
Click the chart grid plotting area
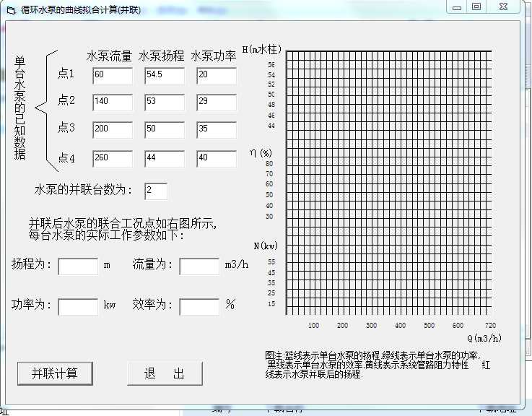[x=389, y=183]
